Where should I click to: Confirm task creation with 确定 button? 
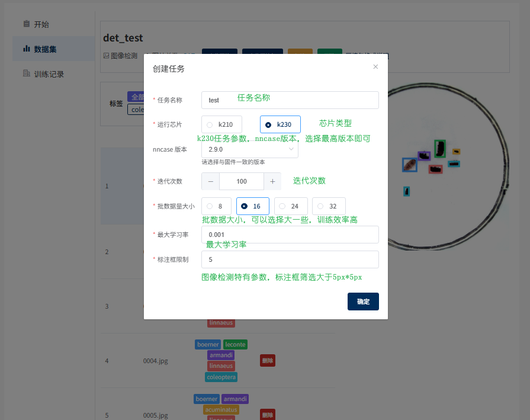(x=363, y=302)
